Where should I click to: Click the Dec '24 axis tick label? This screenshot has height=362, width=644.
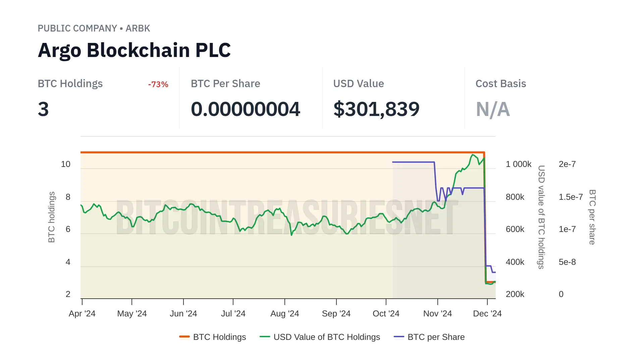tap(487, 314)
